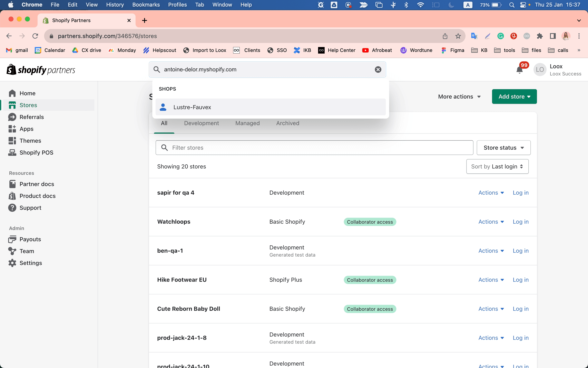Go back with the browser back arrow
Screen dimensions: 588x368
(9, 36)
